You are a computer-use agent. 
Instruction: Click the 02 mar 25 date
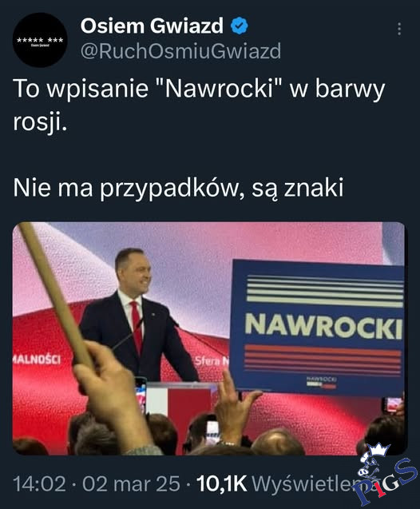[x=131, y=483]
